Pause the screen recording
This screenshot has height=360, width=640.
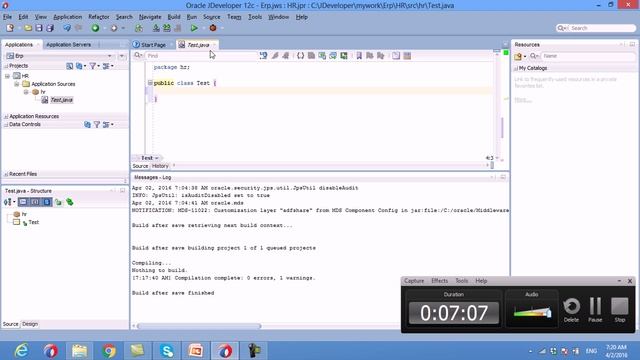[595, 310]
